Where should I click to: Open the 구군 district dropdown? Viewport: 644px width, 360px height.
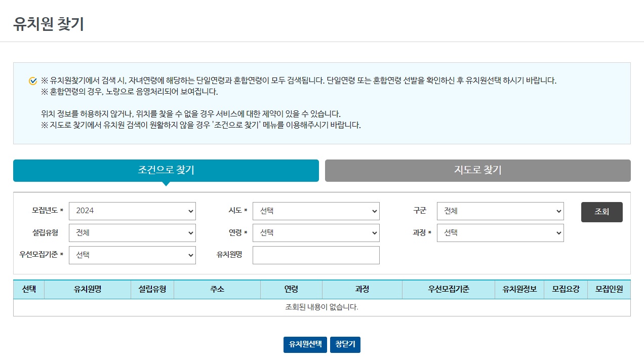pyautogui.click(x=500, y=211)
